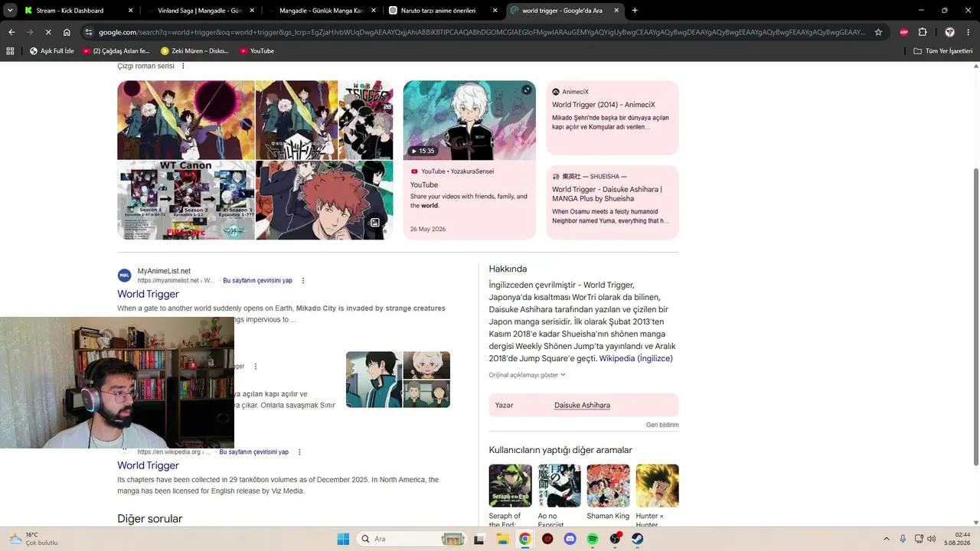
Task: Click the address bar URL field
Action: click(482, 32)
